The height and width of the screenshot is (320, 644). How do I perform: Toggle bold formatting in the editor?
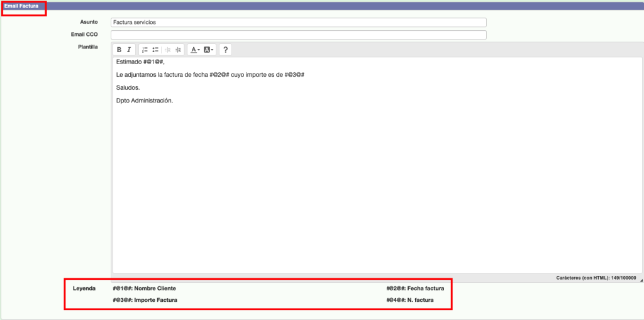click(x=119, y=50)
